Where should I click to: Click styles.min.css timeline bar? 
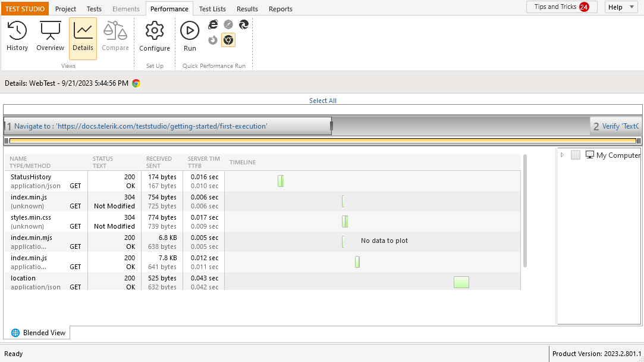coord(345,221)
